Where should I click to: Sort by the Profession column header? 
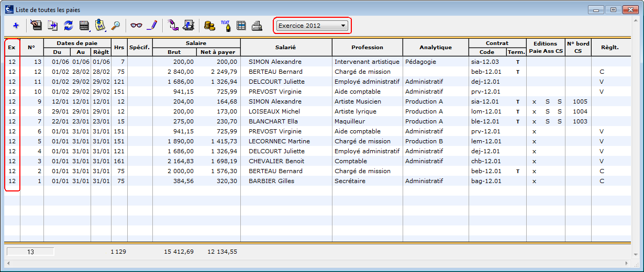(367, 48)
